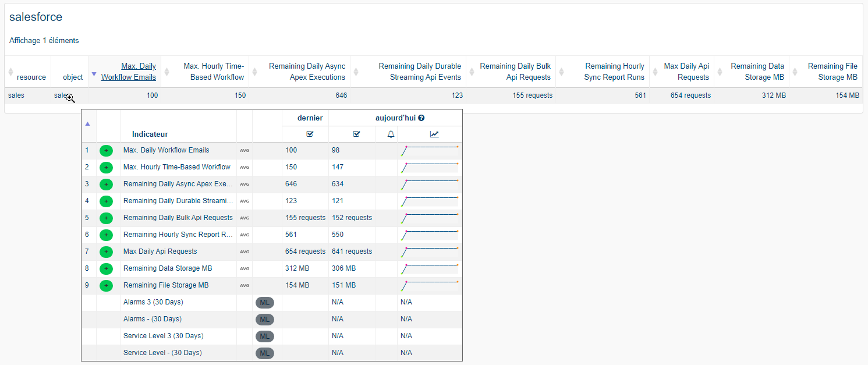Toggle the checkbox under aujourd'hui column
Screen dimensions: 868x365
356,134
